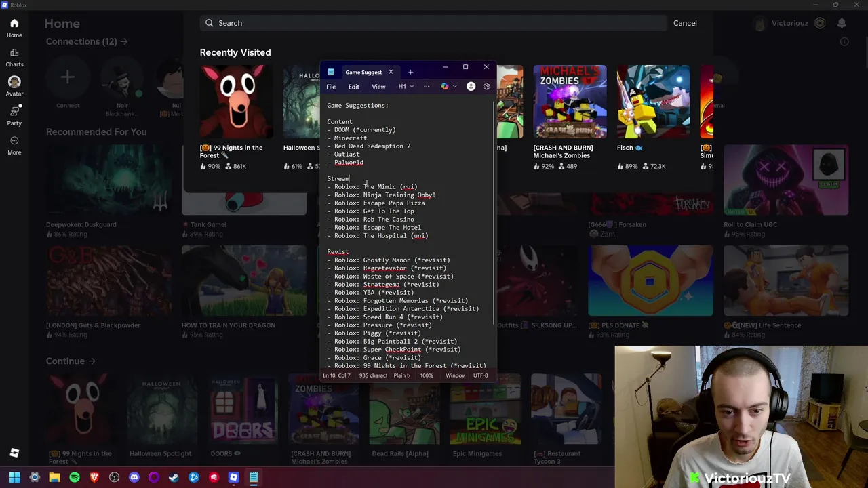
Task: Add a new Notepad tab
Action: 410,72
